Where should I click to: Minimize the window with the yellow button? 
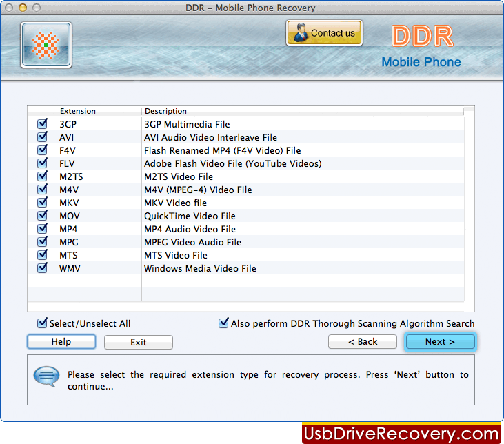pos(23,8)
